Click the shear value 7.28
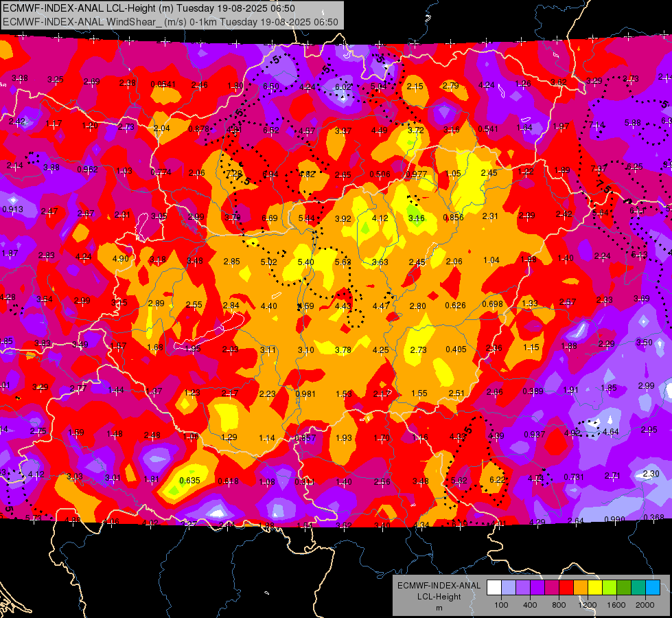This screenshot has width=672, height=618. coord(234,174)
